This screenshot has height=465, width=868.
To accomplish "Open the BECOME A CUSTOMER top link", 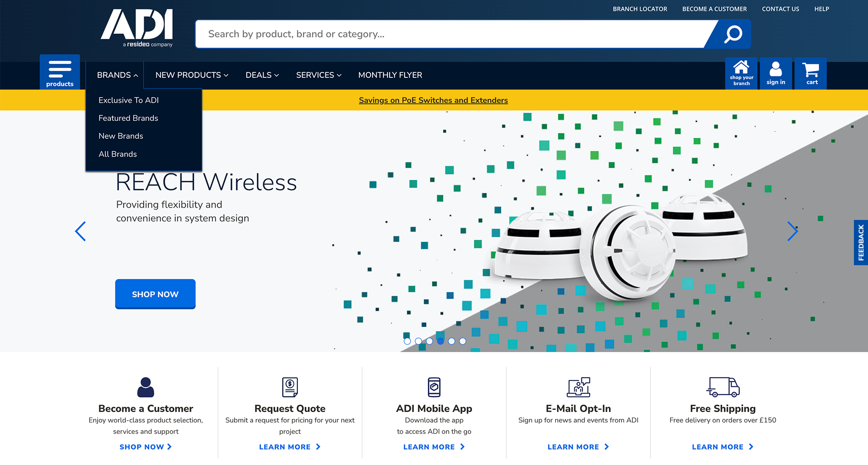I will tap(714, 9).
